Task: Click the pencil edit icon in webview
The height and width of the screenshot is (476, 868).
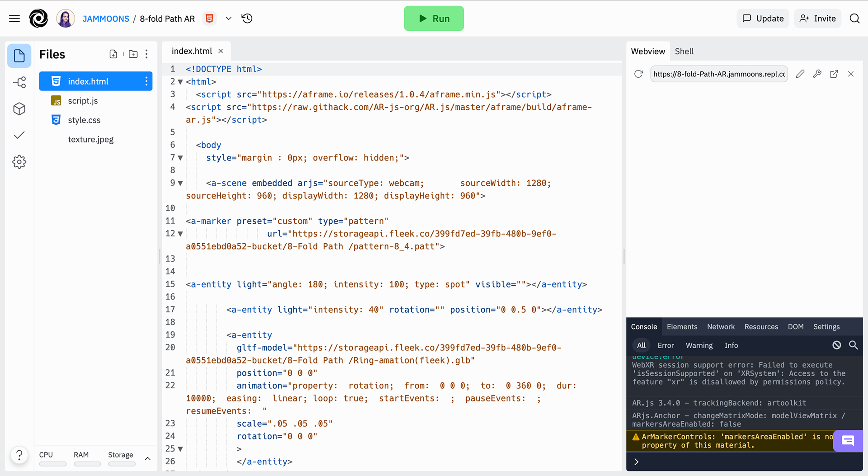Action: coord(800,74)
